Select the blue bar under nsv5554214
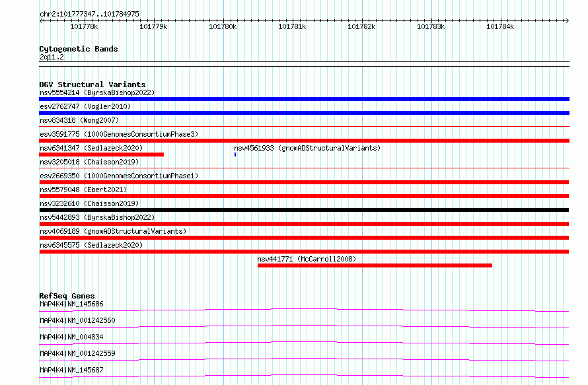Image resolution: width=588 pixels, height=385 pixels. (304, 99)
